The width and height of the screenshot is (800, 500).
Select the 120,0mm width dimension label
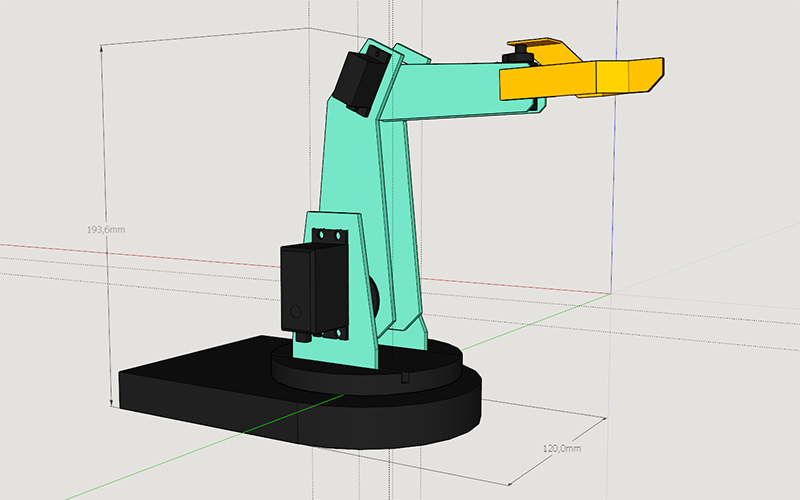pos(561,448)
